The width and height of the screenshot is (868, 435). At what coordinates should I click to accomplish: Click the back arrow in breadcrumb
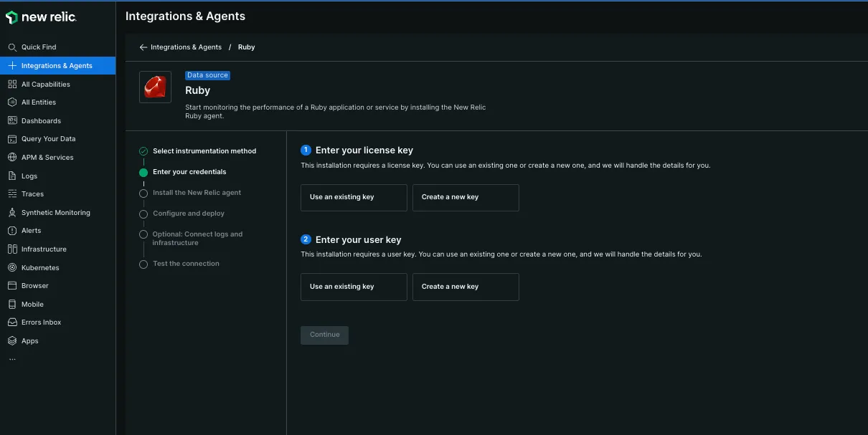coord(143,47)
